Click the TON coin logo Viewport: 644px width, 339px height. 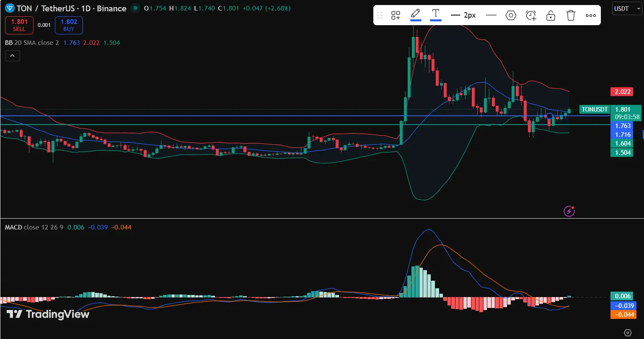point(9,8)
